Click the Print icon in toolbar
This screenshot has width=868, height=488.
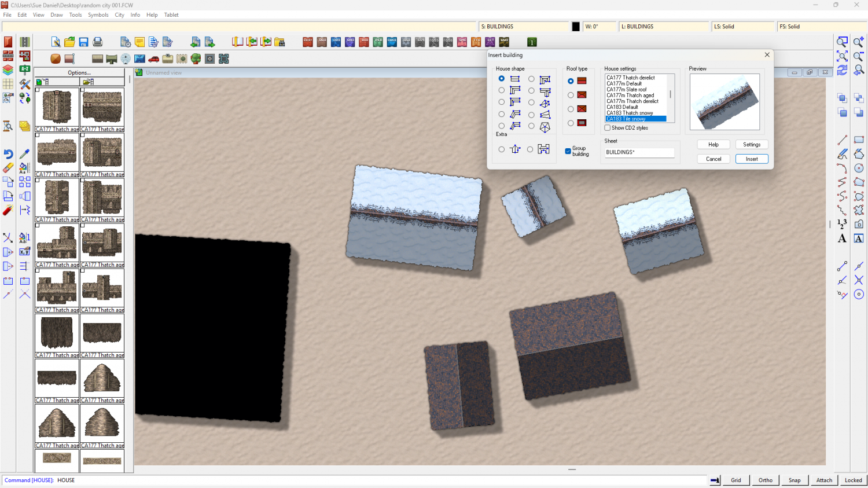pos(98,42)
